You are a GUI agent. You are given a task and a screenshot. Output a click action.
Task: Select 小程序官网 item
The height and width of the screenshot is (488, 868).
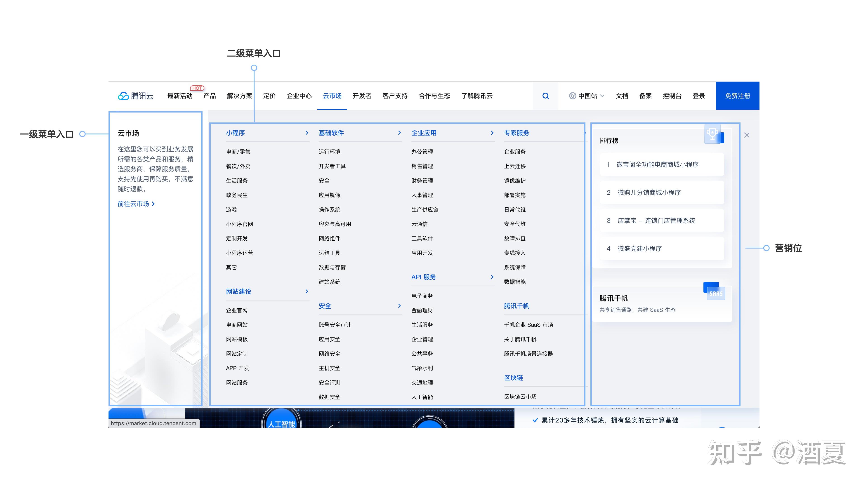pyautogui.click(x=240, y=224)
